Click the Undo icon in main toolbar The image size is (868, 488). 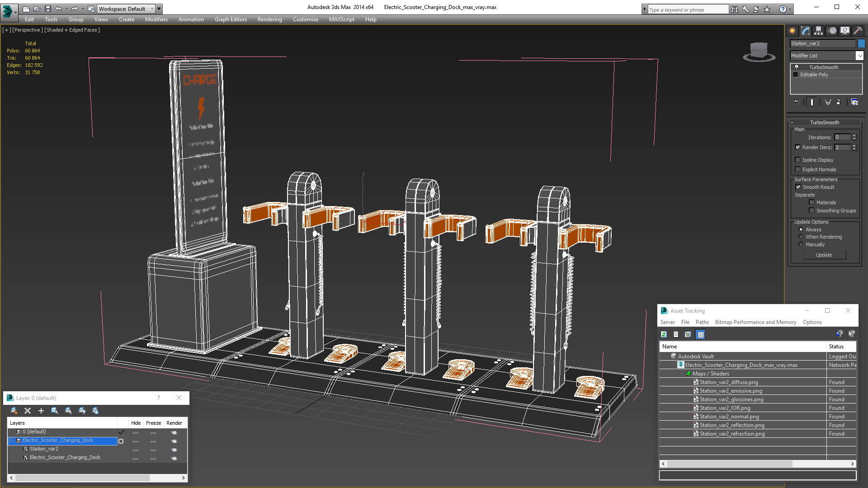(60, 8)
